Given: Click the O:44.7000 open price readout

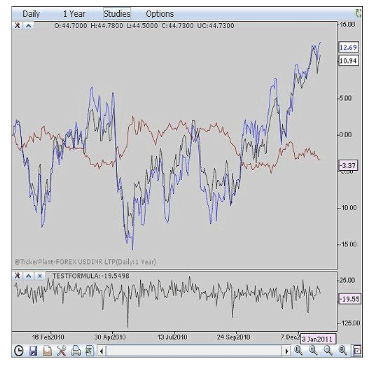Looking at the screenshot, I should click(x=71, y=26).
